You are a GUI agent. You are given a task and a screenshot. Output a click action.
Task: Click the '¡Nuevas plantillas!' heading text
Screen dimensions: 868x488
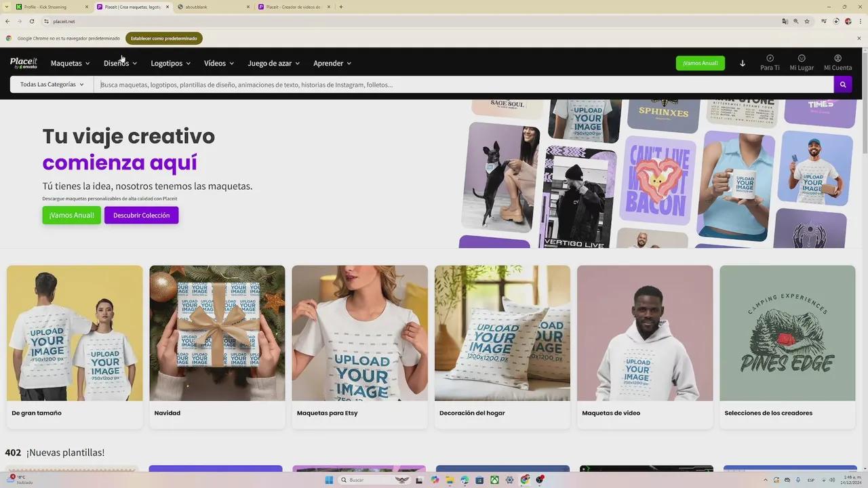coord(65,453)
